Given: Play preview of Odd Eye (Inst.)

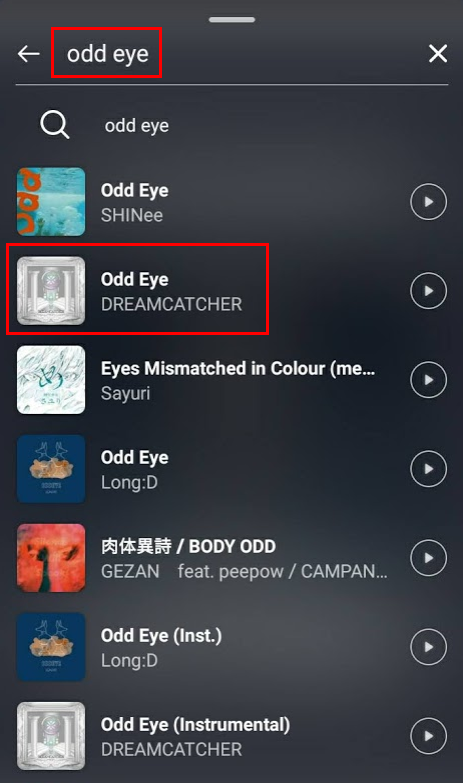Looking at the screenshot, I should pyautogui.click(x=428, y=647).
